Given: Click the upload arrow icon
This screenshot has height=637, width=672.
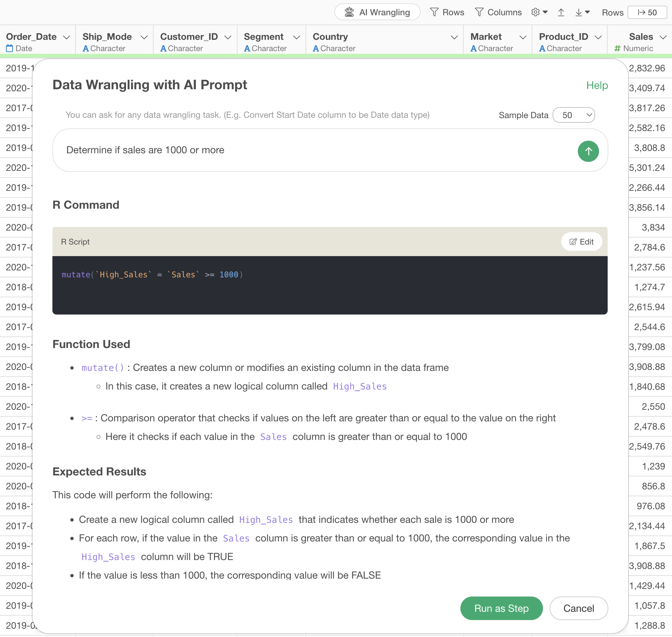Looking at the screenshot, I should [x=561, y=12].
